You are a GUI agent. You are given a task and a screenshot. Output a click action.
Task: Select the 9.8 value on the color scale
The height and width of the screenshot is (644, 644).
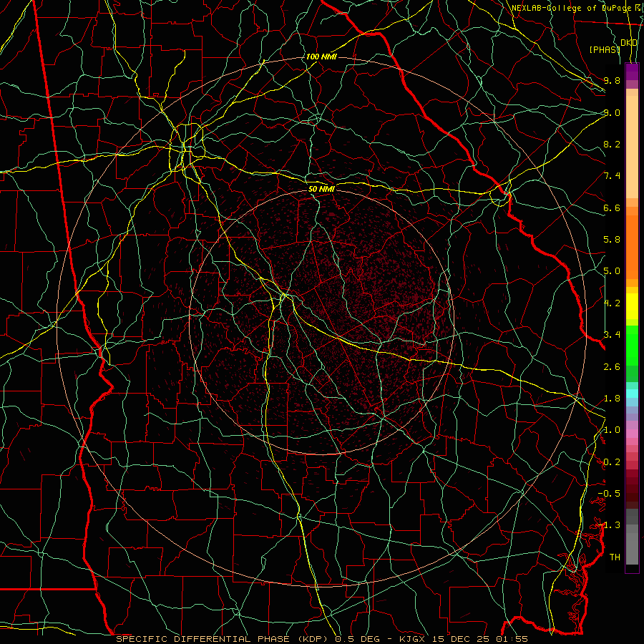[x=612, y=80]
